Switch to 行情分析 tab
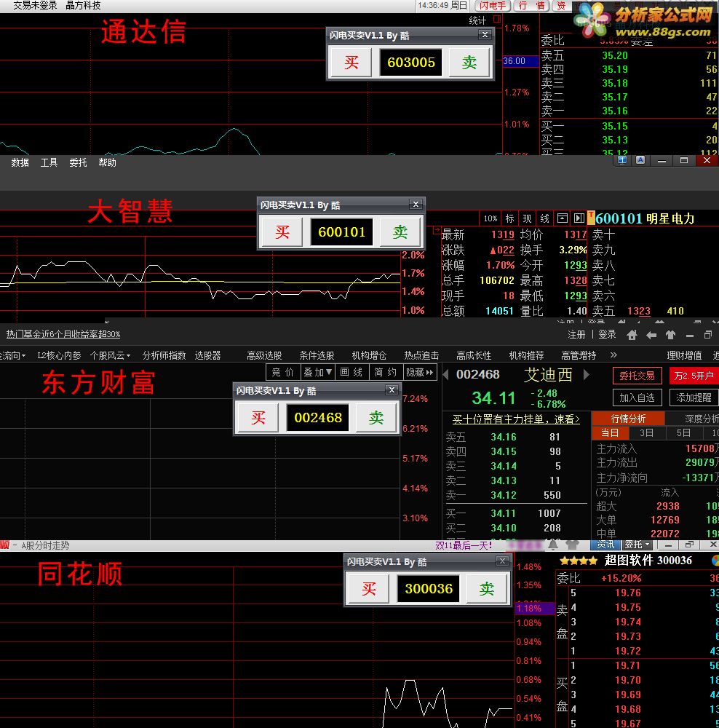Viewport: 719px width, 728px height. pyautogui.click(x=628, y=419)
